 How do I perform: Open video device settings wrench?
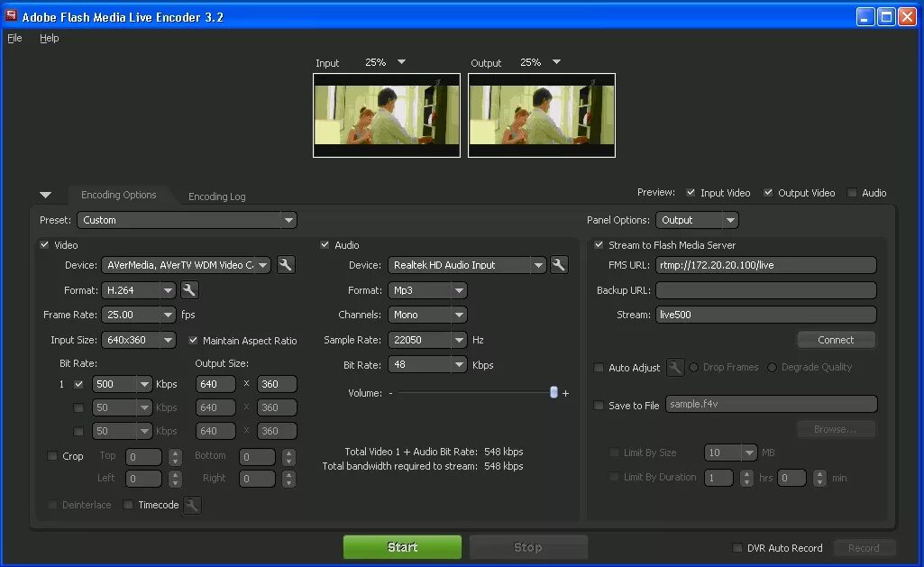click(286, 265)
